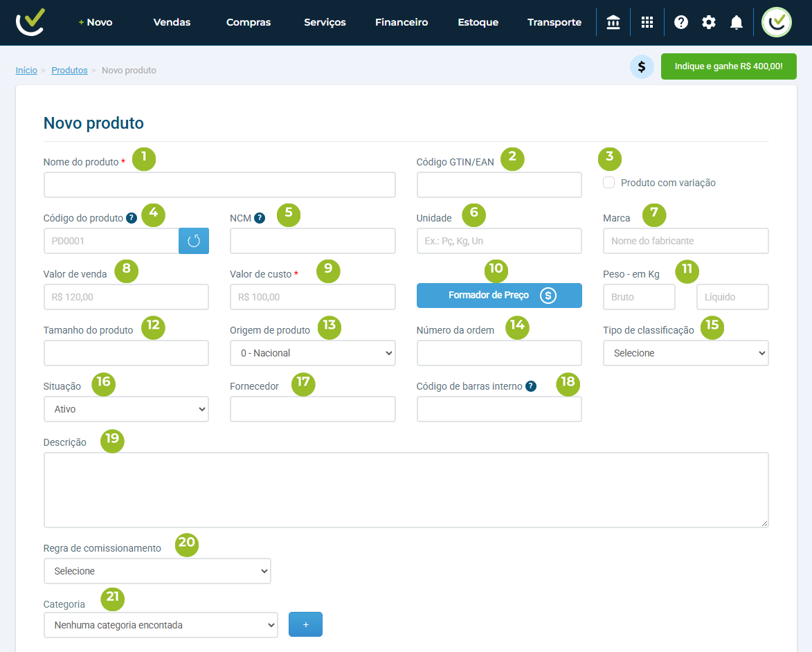Show help tooltip for NCM
This screenshot has height=652, width=812.
(x=260, y=218)
